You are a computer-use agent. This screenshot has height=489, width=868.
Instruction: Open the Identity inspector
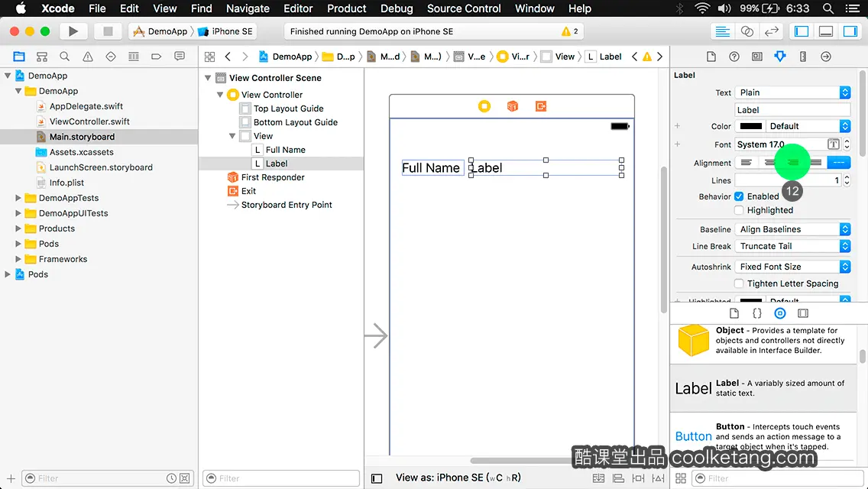(756, 57)
